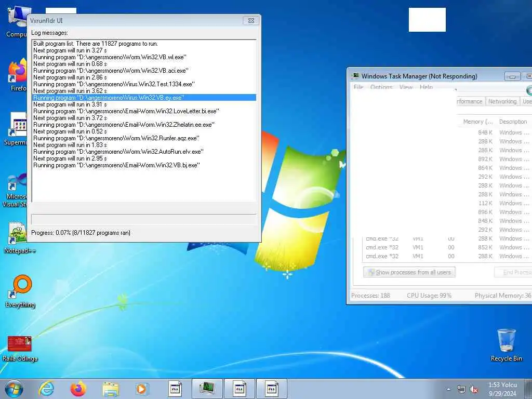Select 'Next program will run in 0.52 s'

click(x=144, y=131)
